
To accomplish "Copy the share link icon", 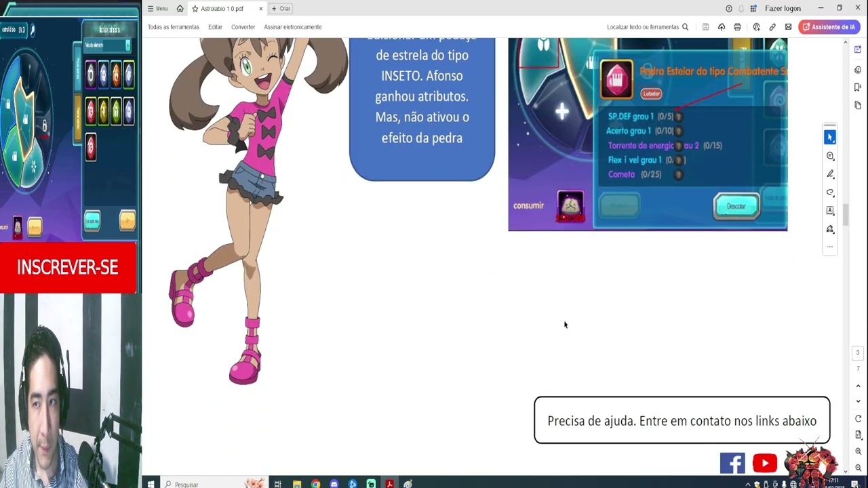I will pos(772,27).
